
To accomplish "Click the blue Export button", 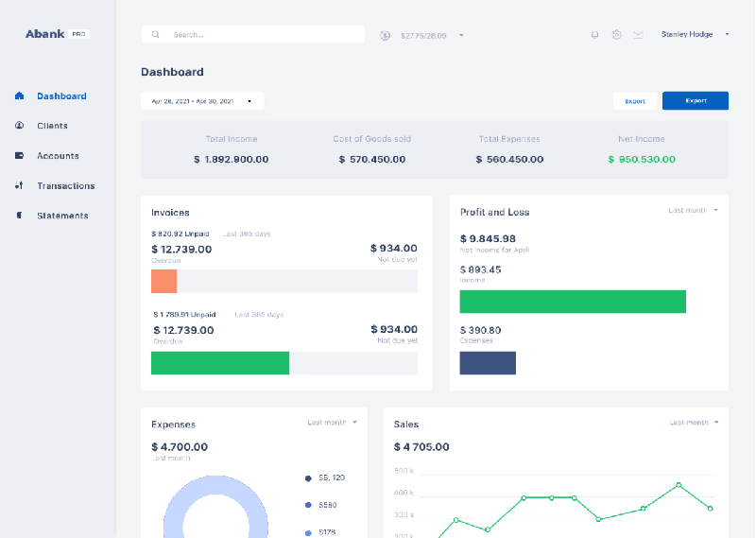I will (x=696, y=100).
